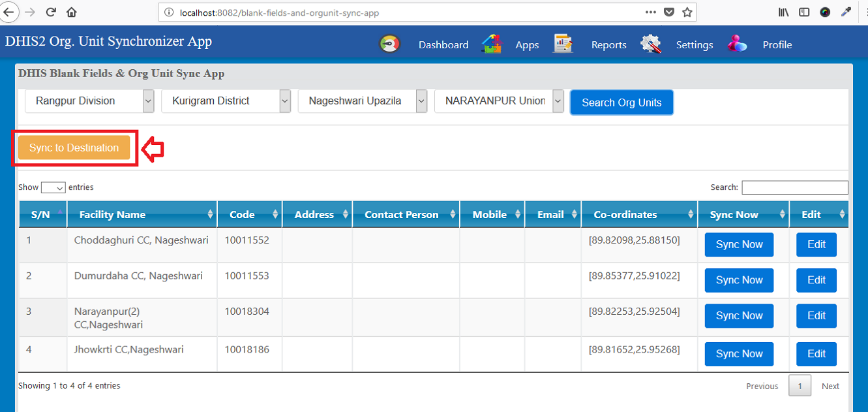Sync Now for Jhowkrti CC,Nageshwari
The width and height of the screenshot is (868, 412).
coord(739,354)
